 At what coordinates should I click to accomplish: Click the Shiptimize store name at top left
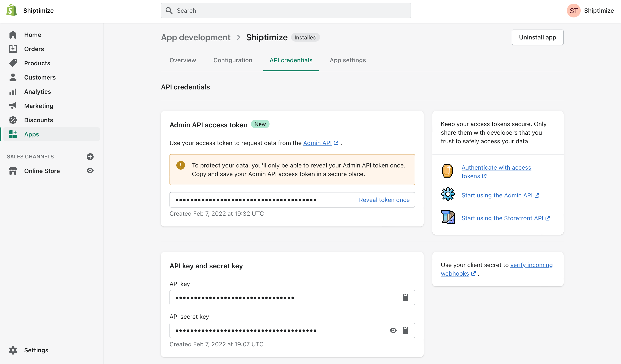point(38,11)
